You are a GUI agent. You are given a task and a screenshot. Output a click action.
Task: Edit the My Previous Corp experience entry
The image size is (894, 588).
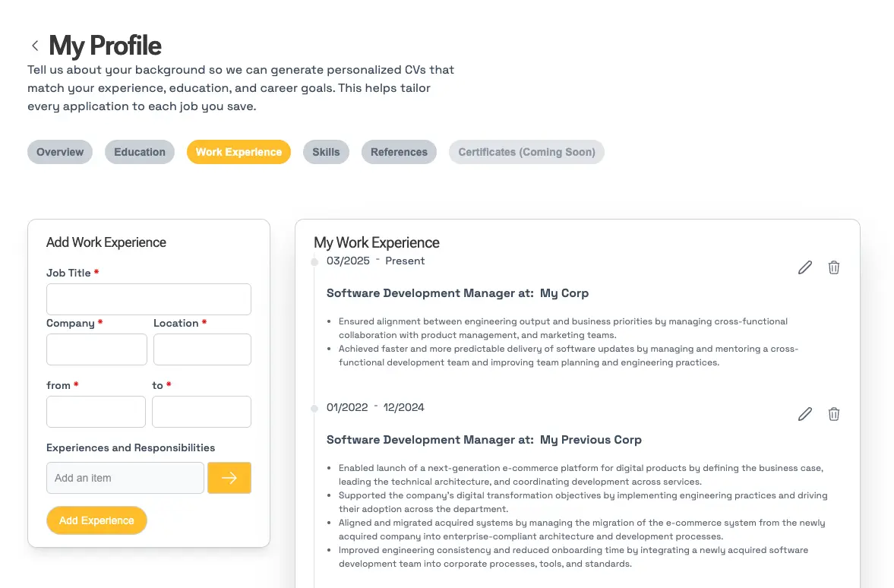click(805, 414)
